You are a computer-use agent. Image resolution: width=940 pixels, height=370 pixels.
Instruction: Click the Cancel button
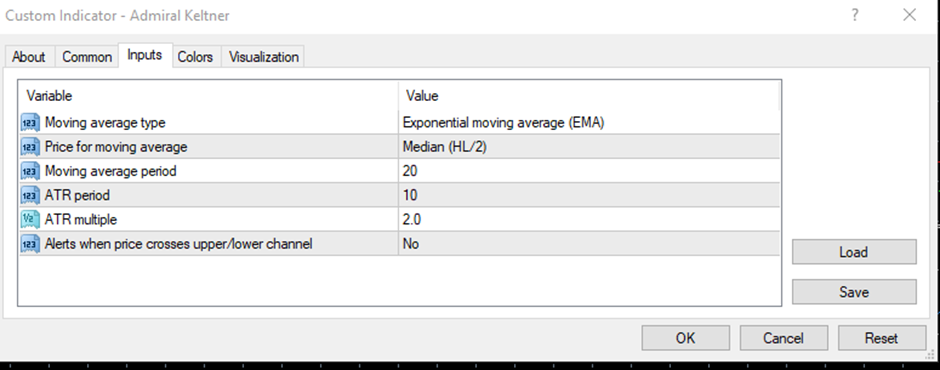[x=783, y=338]
